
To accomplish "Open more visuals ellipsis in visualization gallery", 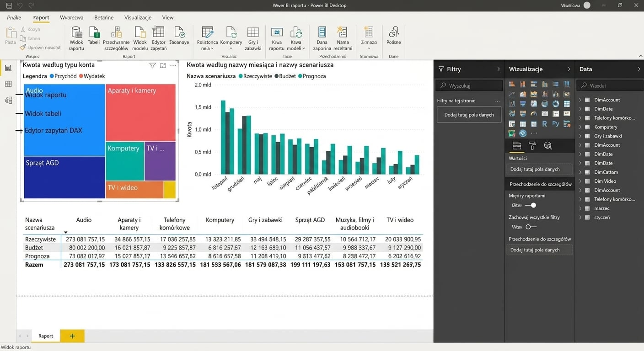I will (534, 133).
